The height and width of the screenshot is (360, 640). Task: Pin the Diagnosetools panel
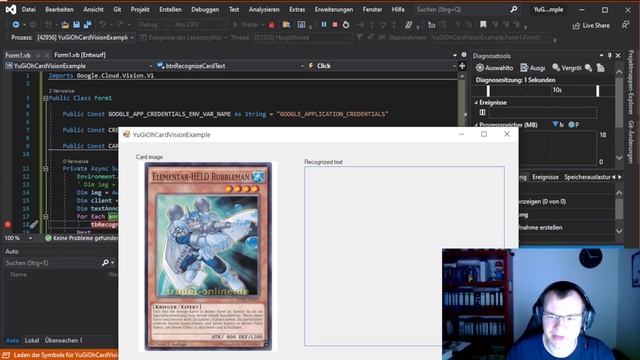tap(609, 56)
